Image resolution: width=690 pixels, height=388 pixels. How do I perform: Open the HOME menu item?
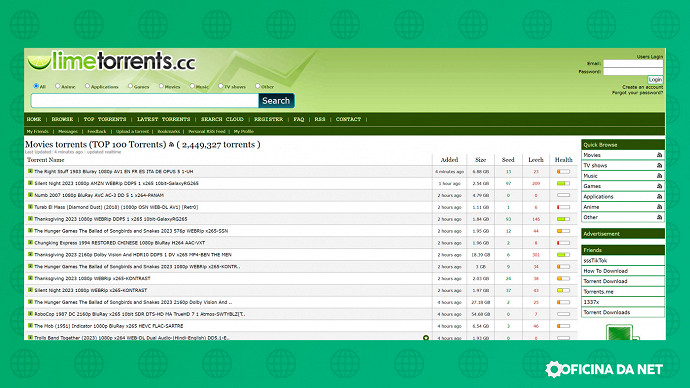tap(34, 119)
